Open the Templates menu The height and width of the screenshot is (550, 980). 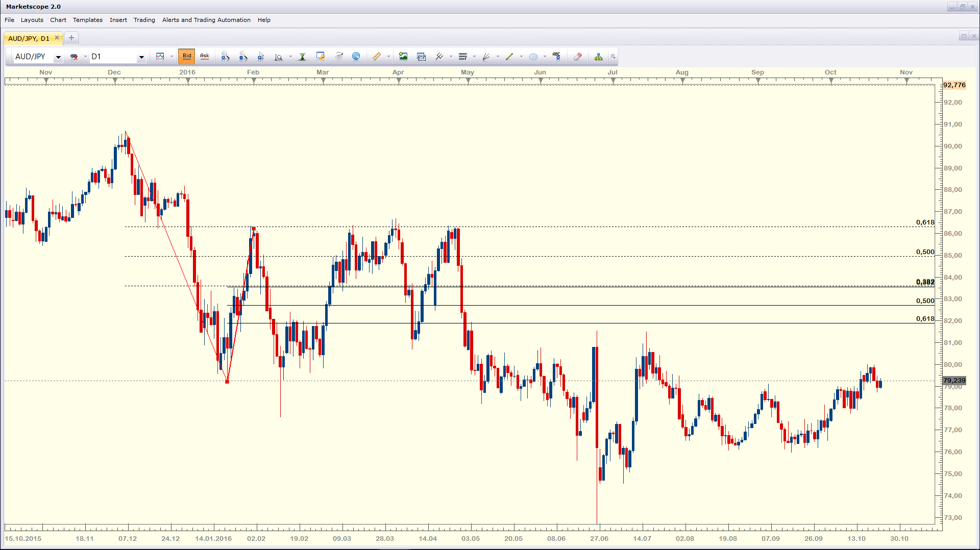point(88,20)
